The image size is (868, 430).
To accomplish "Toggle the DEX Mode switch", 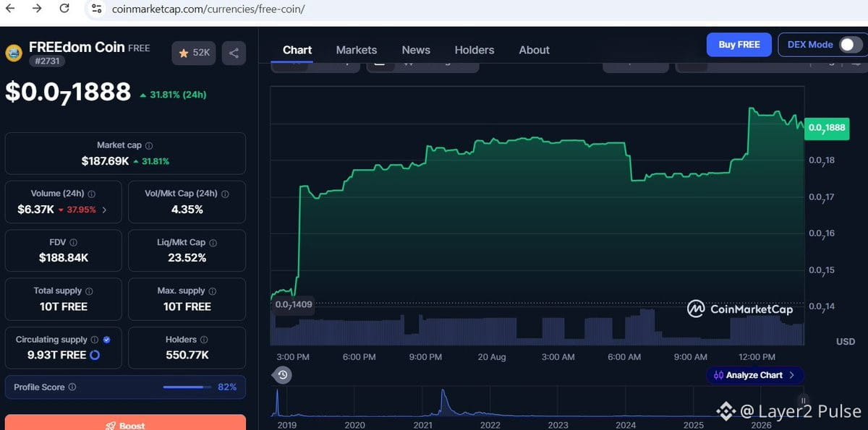I will (849, 45).
